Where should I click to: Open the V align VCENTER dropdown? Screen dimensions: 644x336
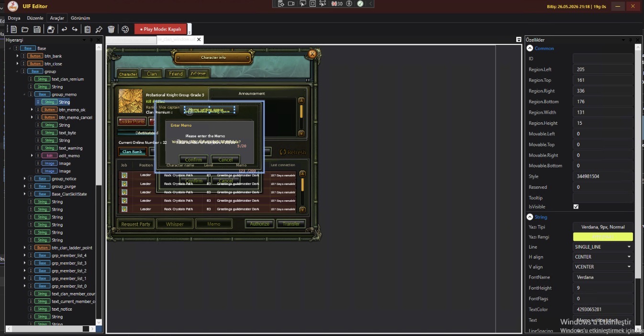pyautogui.click(x=603, y=267)
